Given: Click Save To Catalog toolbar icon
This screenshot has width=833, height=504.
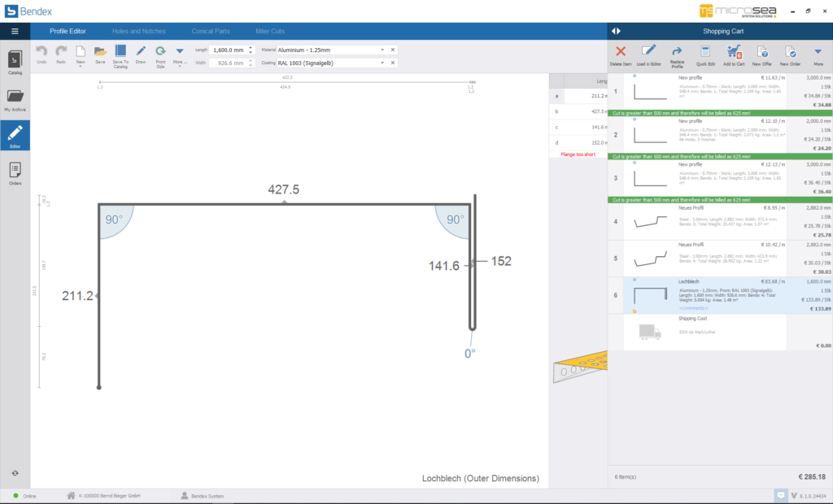Looking at the screenshot, I should 120,54.
